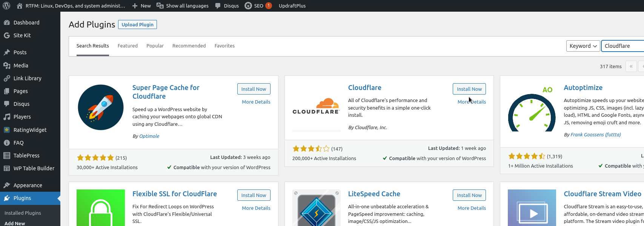This screenshot has height=226, width=644.
Task: Click the Cloudflare Stream Video thumbnail
Action: pos(532,208)
